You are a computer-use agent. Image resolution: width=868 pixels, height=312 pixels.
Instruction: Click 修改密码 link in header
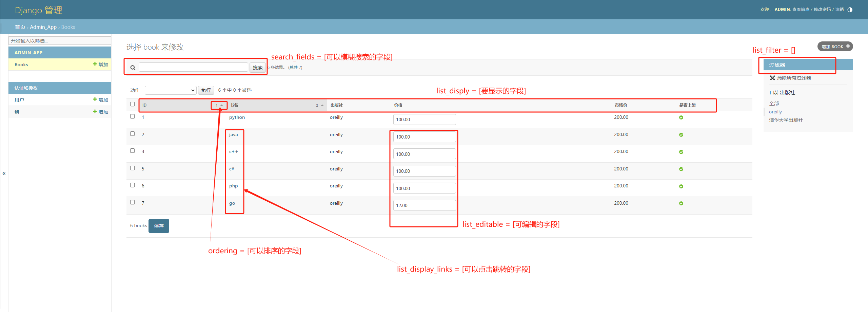(x=822, y=10)
